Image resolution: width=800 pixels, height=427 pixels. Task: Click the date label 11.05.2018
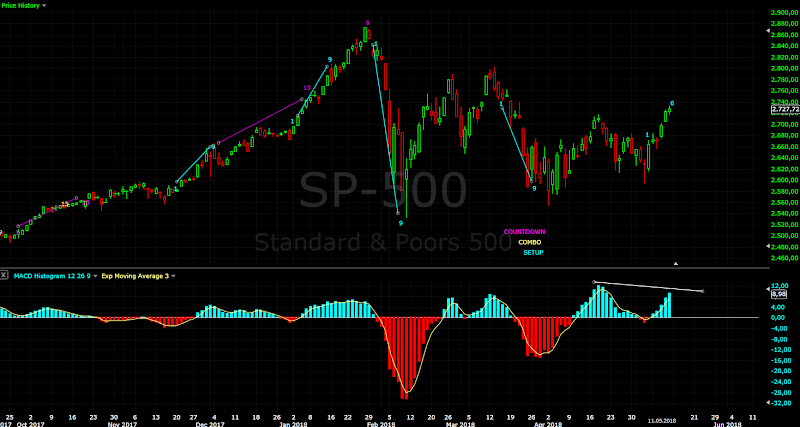point(662,421)
